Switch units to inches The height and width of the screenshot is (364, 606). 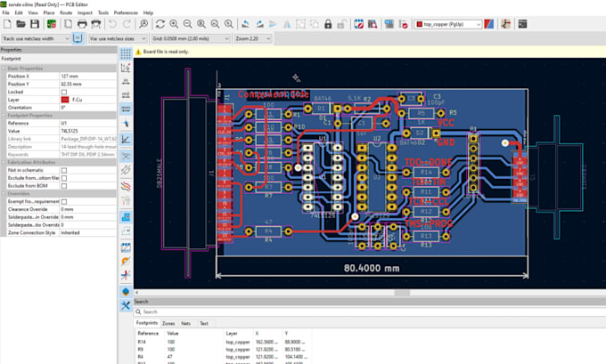[126, 81]
